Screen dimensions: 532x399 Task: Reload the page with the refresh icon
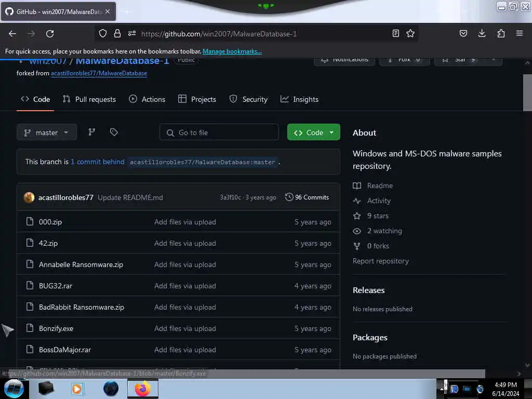point(50,34)
